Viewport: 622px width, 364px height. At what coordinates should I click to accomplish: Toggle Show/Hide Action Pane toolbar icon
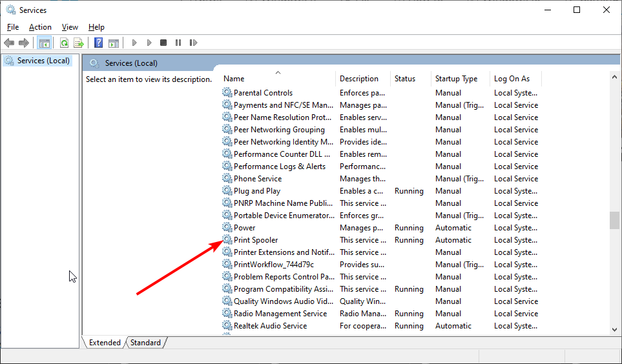point(114,43)
